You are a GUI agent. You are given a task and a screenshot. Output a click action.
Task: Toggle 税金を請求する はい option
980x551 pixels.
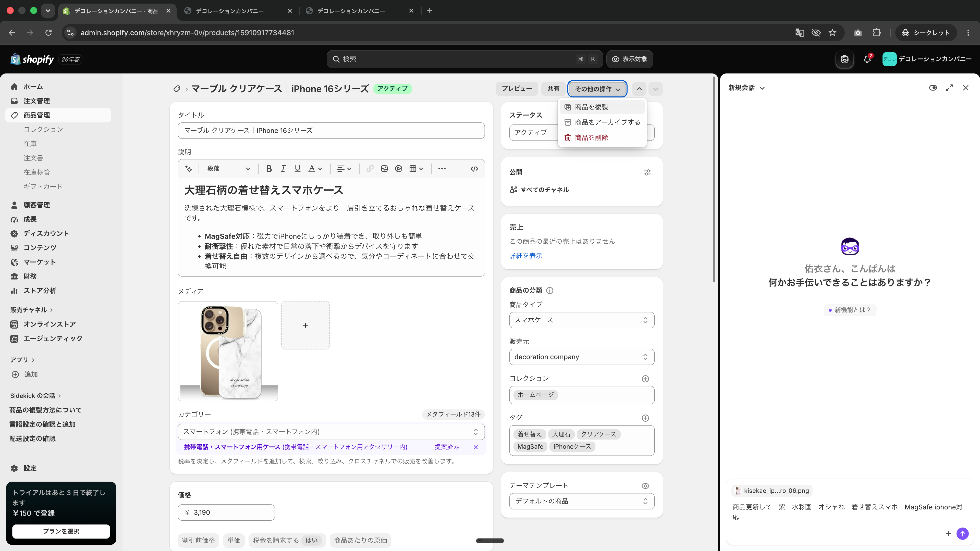click(x=287, y=540)
